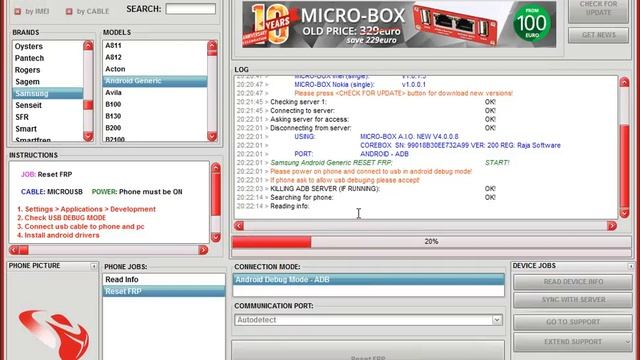Select Reset FRP phone job

[x=164, y=291]
